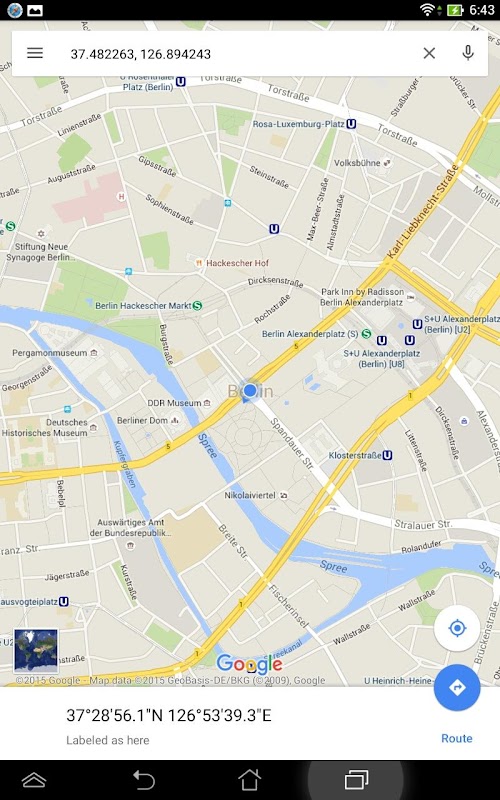Tap the blue location dot on map
Viewport: 500px width, 800px height.
pos(249,391)
